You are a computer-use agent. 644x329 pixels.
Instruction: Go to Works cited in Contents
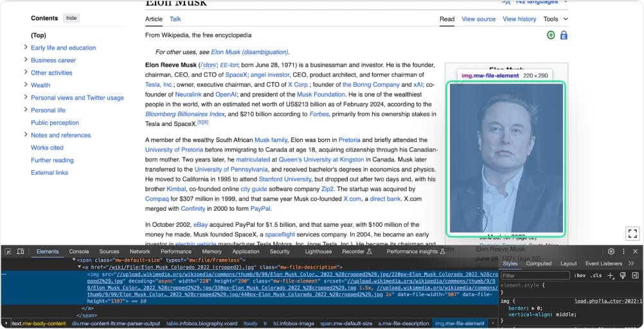tap(47, 147)
